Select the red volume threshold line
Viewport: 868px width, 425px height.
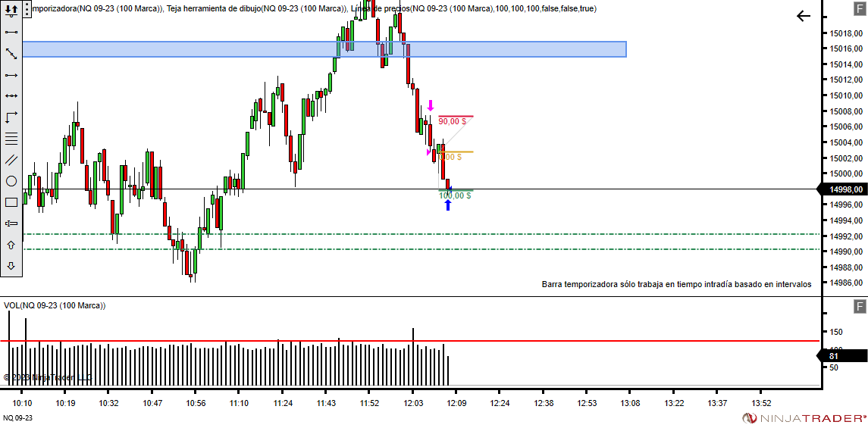click(409, 341)
